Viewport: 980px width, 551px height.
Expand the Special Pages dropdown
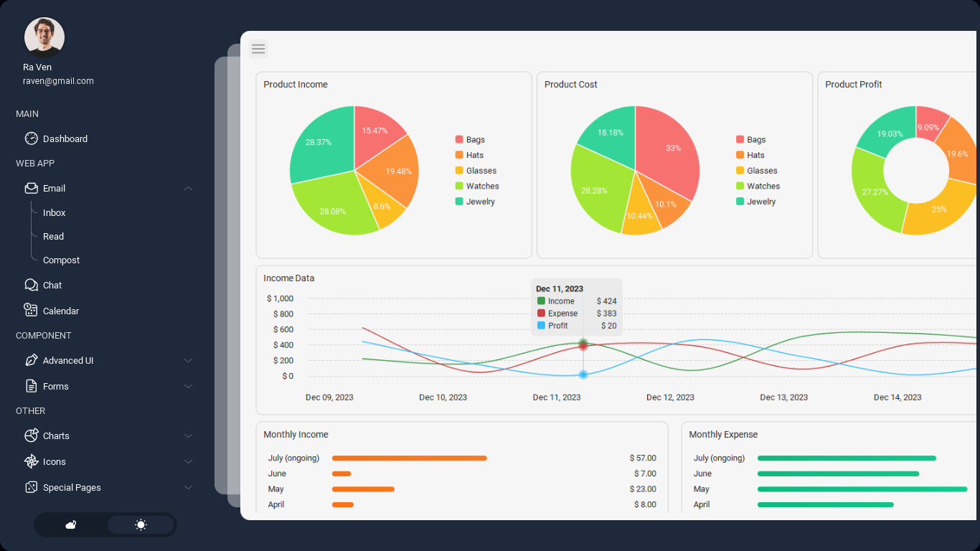pos(188,487)
